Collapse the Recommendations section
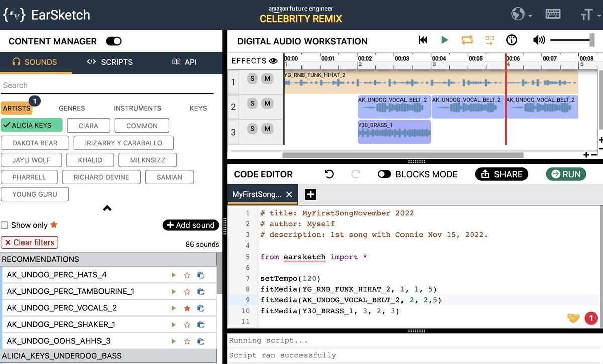This screenshot has height=364, width=603. click(108, 259)
